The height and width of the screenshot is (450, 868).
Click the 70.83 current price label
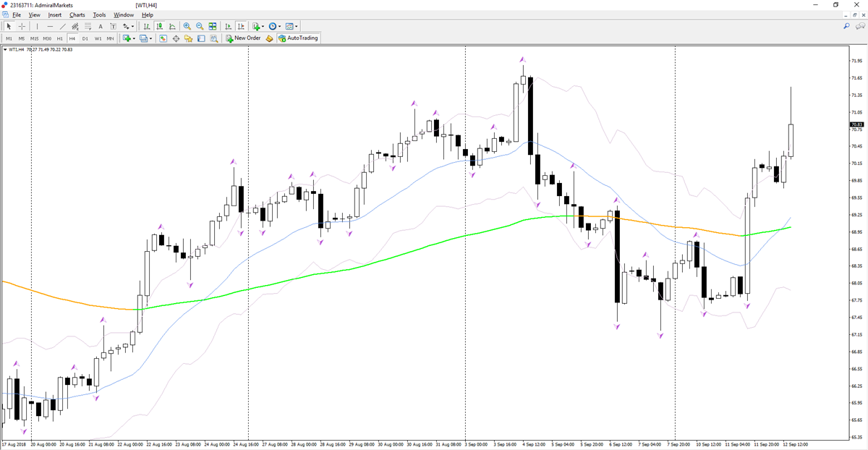tap(856, 125)
